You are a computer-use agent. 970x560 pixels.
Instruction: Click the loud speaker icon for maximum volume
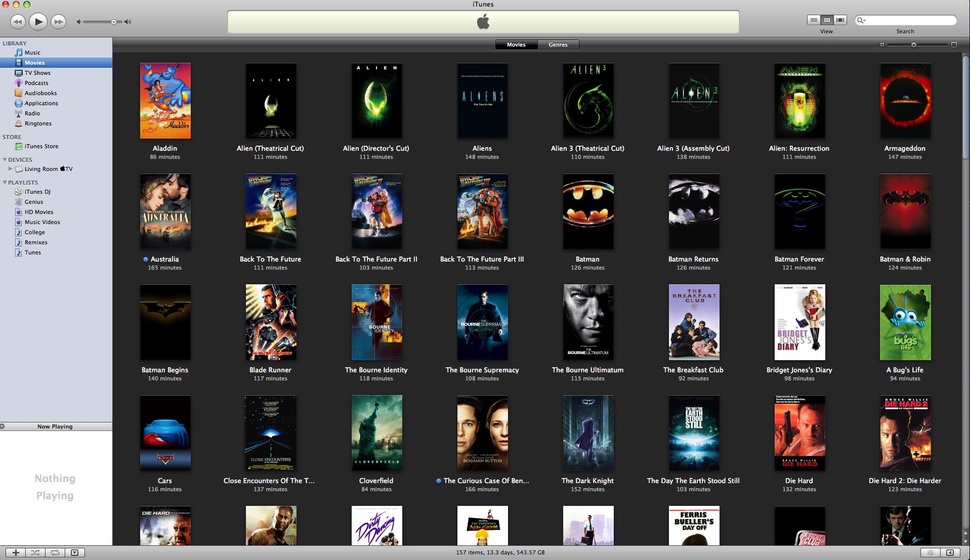(128, 22)
